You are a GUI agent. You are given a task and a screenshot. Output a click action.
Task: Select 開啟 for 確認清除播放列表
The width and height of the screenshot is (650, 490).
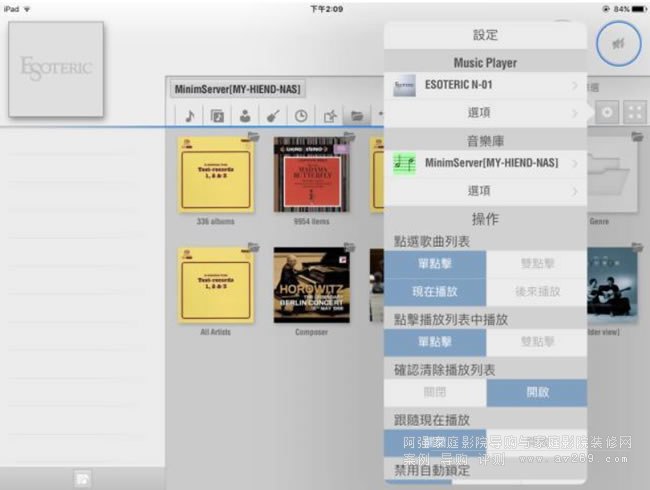tap(536, 393)
